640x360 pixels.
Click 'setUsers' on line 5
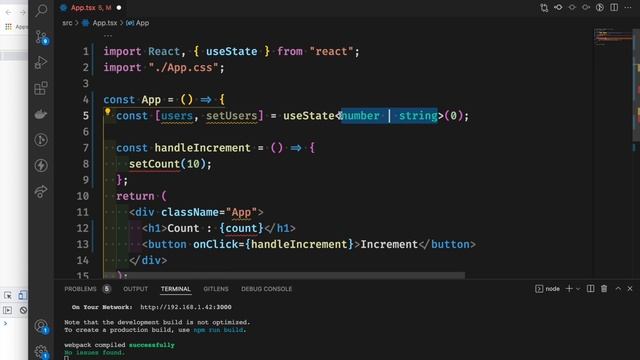pyautogui.click(x=231, y=116)
